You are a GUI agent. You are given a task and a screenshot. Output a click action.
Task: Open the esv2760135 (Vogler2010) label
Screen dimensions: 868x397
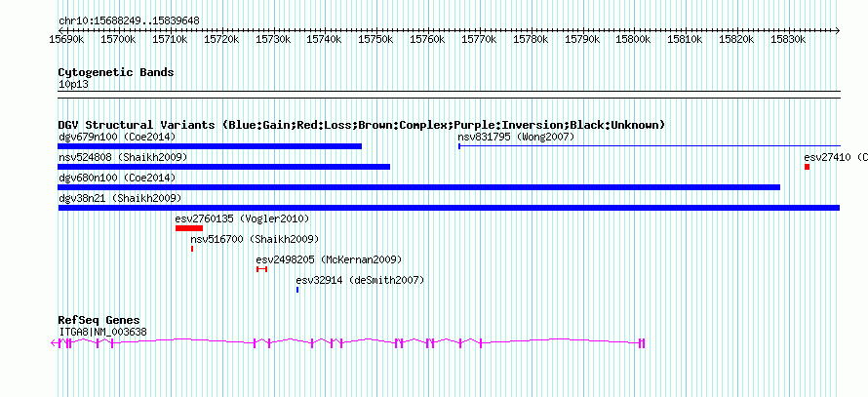(x=242, y=218)
